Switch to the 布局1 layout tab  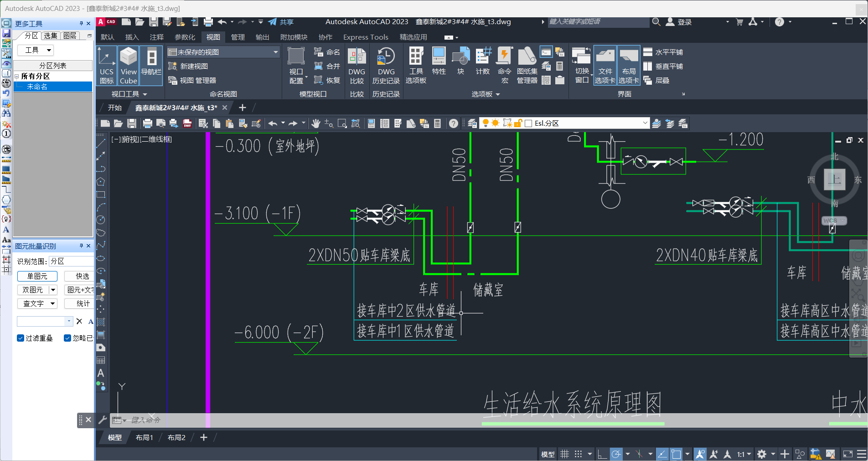click(x=145, y=438)
